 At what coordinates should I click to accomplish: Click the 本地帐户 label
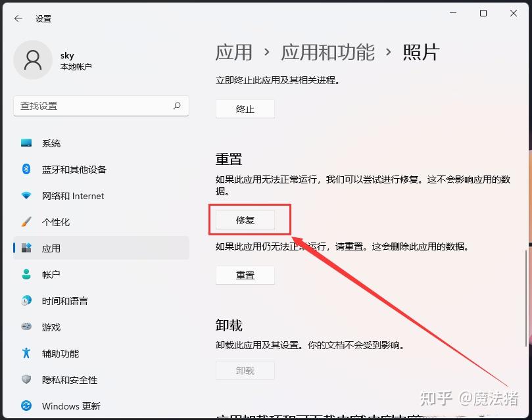click(76, 66)
